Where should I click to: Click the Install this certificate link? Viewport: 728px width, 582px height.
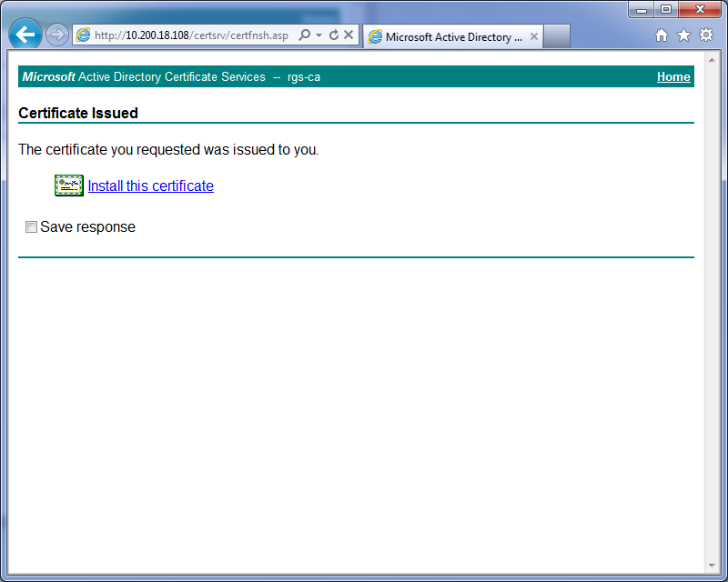click(x=151, y=186)
